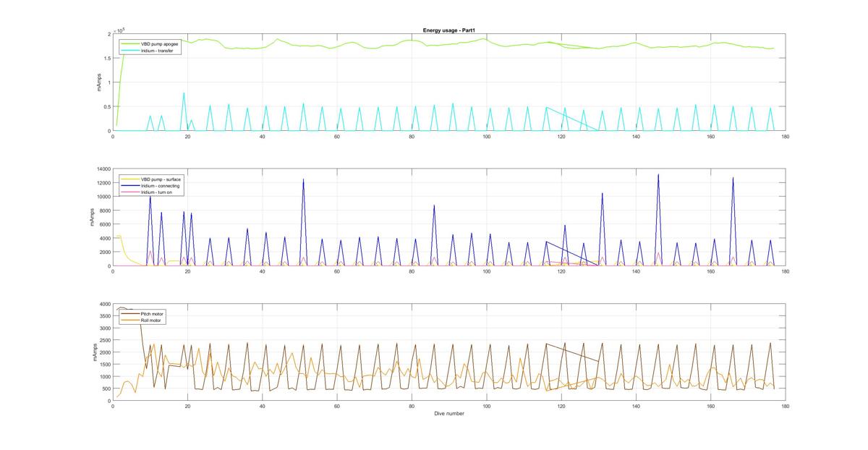Click the "8000" y-axis tick label

point(105,211)
